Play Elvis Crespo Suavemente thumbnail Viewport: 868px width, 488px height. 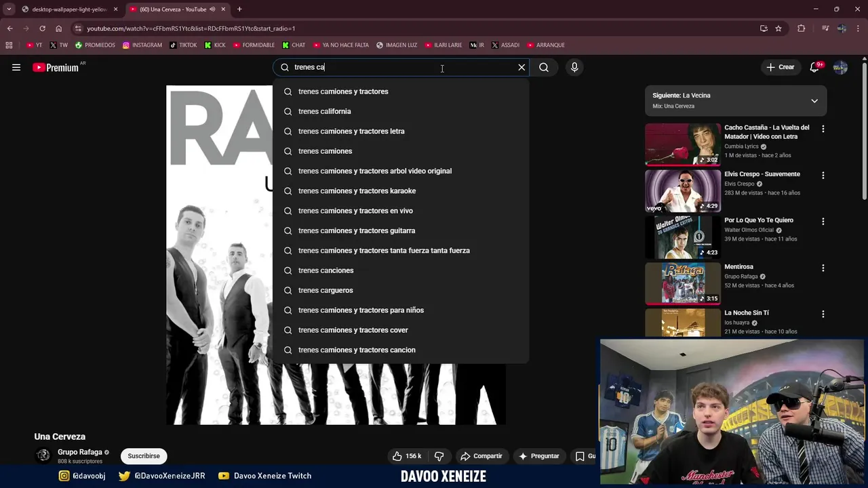click(682, 190)
